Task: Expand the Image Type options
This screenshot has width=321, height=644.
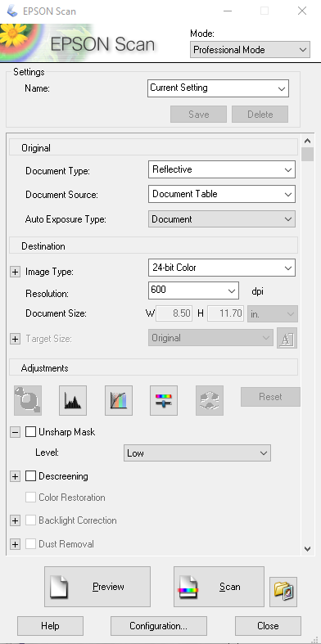Action: (15, 272)
